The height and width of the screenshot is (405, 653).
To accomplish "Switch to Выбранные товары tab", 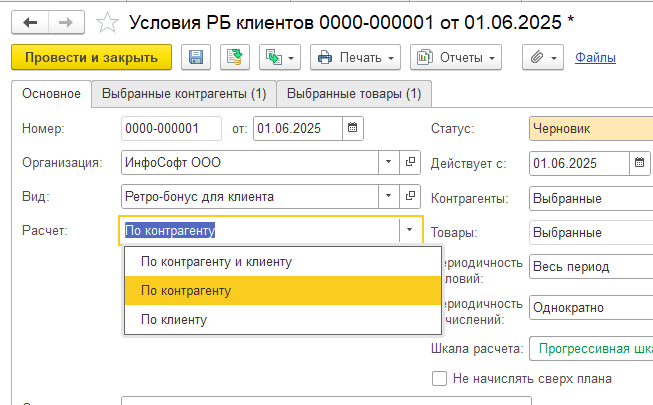I will pos(353,94).
